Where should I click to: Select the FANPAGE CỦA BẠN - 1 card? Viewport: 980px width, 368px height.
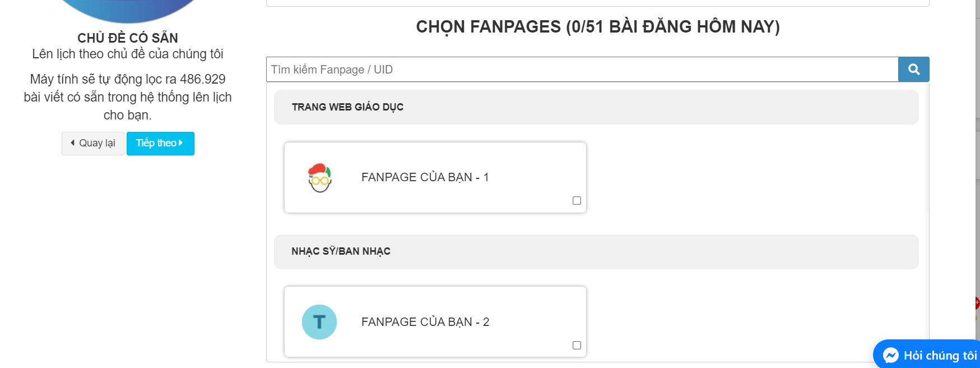[x=435, y=177]
